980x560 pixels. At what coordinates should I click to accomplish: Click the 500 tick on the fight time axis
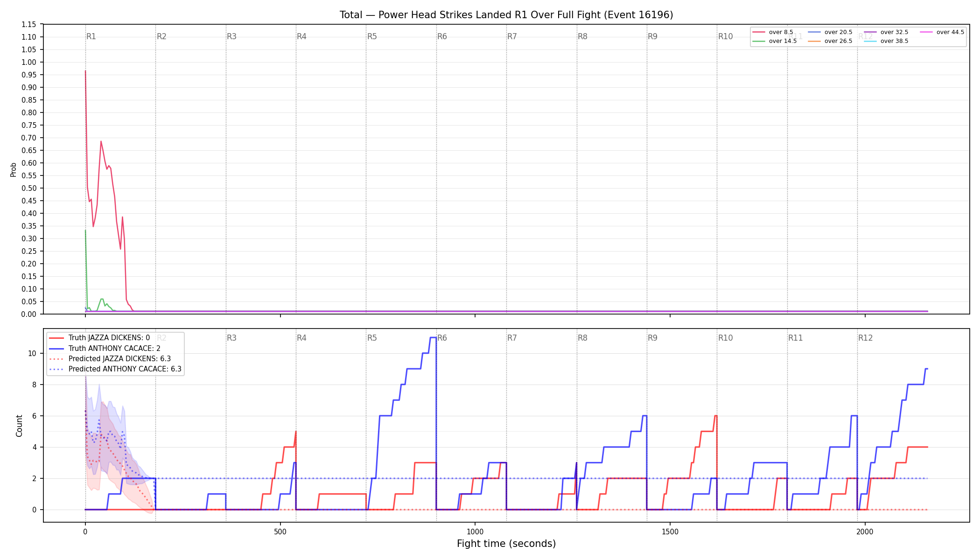tap(280, 532)
